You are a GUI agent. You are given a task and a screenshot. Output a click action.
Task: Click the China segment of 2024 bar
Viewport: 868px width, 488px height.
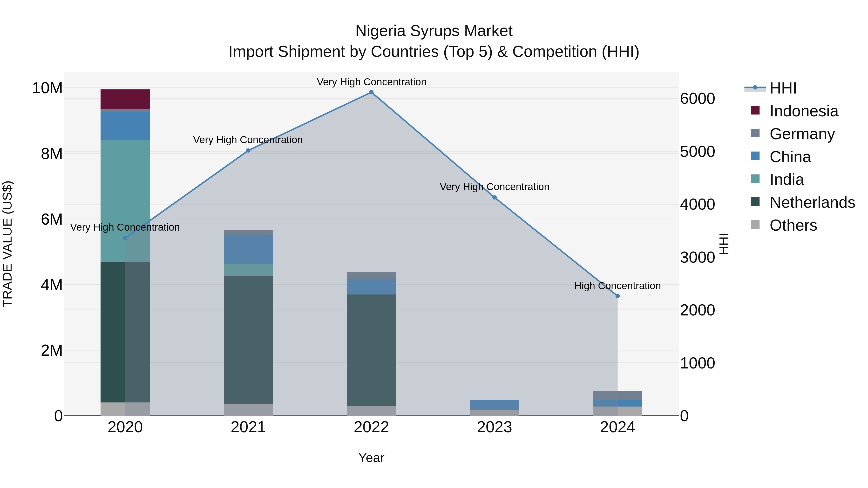[x=618, y=403]
